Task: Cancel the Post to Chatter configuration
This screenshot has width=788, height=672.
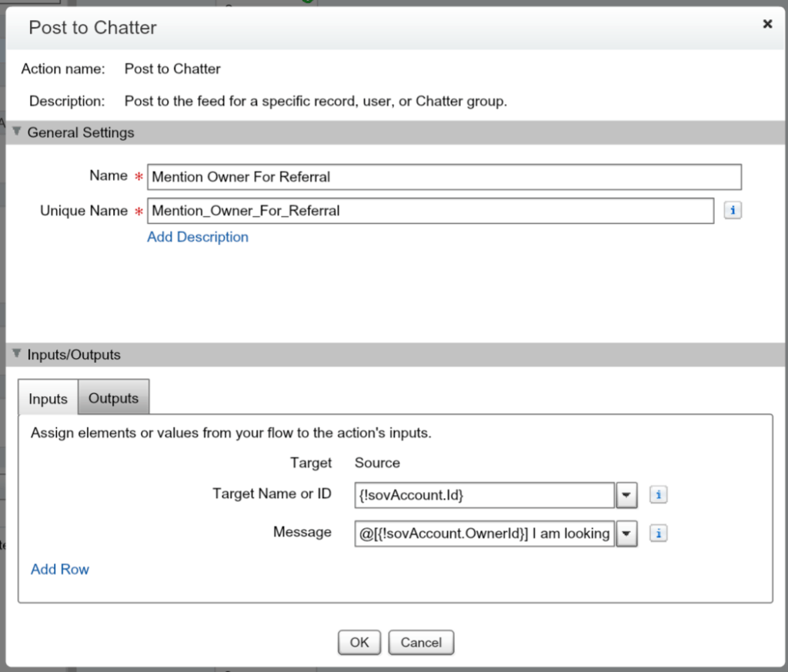Action: [421, 643]
